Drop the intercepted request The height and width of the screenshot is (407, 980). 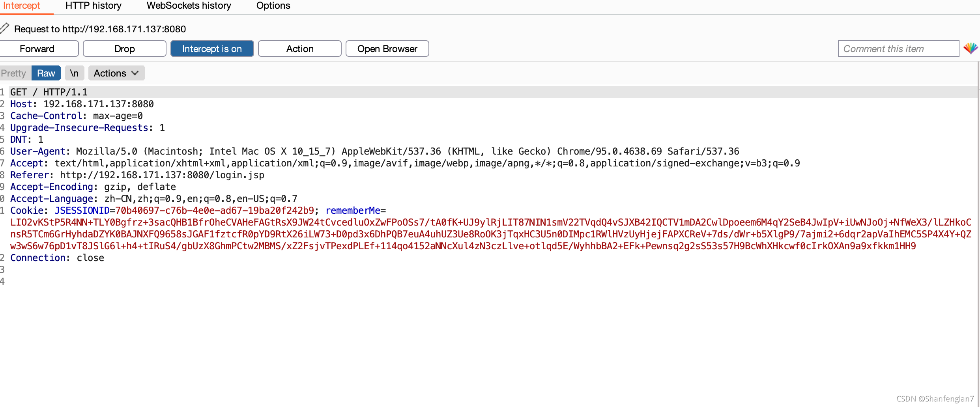click(125, 49)
